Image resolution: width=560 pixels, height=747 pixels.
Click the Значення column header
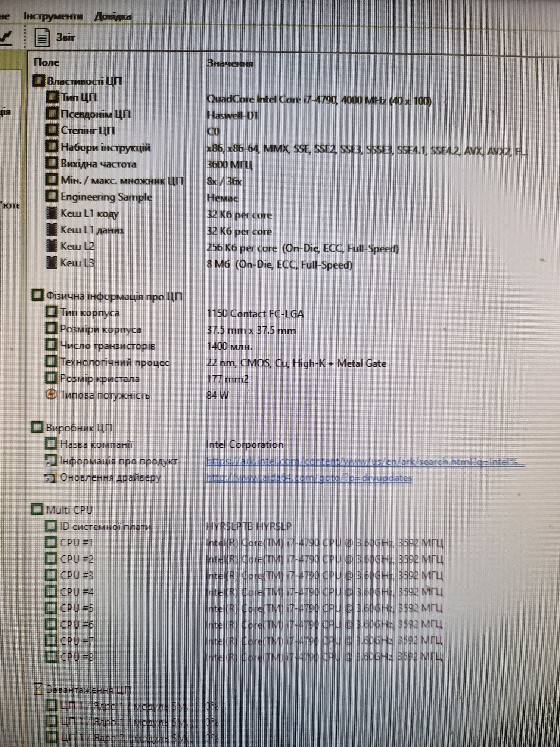tap(230, 63)
